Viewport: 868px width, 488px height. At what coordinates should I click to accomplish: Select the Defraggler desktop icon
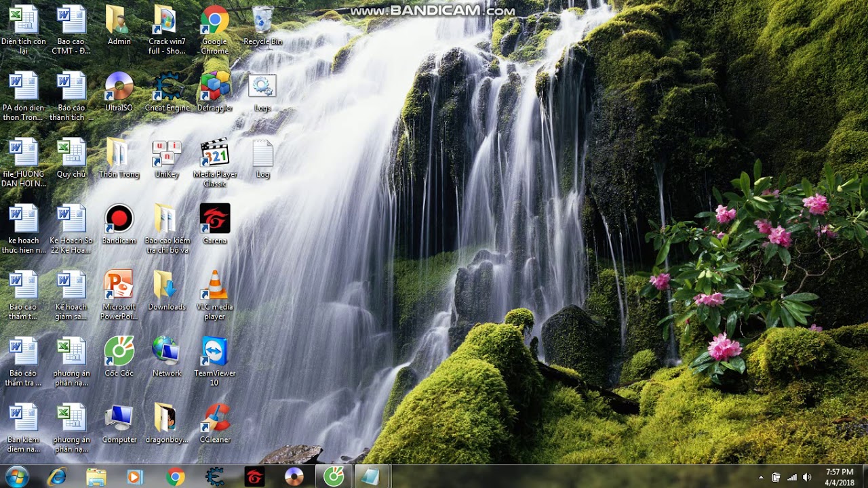tap(215, 92)
